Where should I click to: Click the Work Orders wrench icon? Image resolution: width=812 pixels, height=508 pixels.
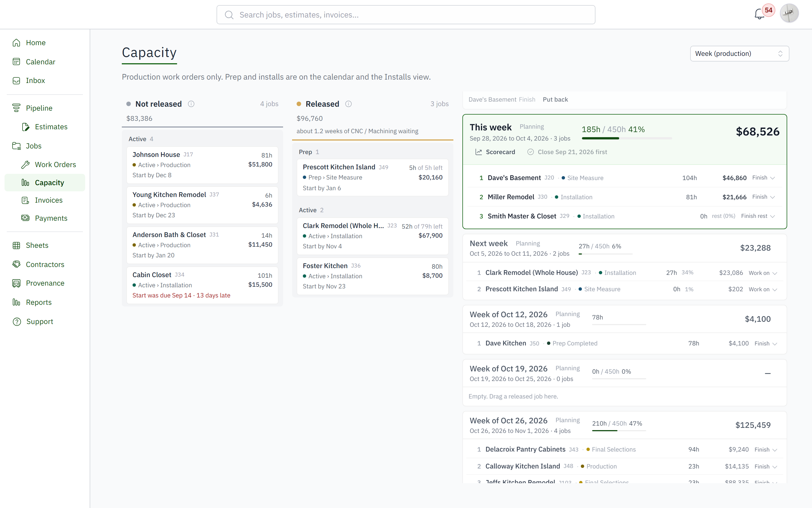[x=25, y=165]
